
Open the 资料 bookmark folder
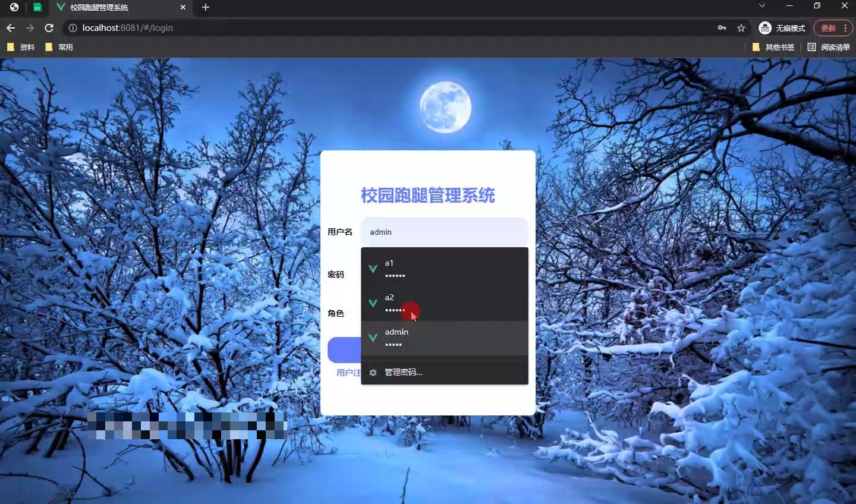21,47
